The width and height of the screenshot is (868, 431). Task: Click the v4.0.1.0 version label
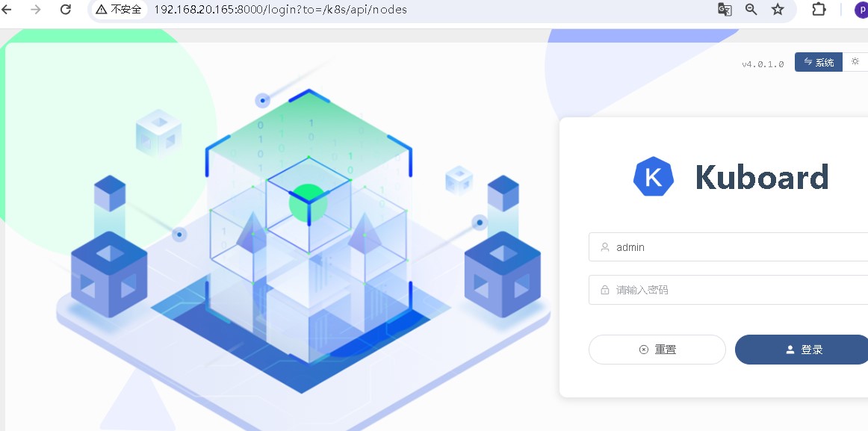[x=763, y=64]
